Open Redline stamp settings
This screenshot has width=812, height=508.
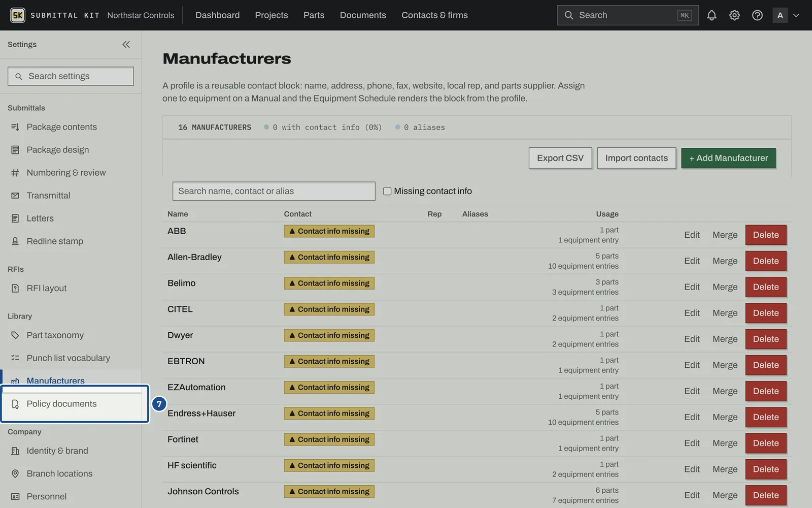click(x=71, y=241)
